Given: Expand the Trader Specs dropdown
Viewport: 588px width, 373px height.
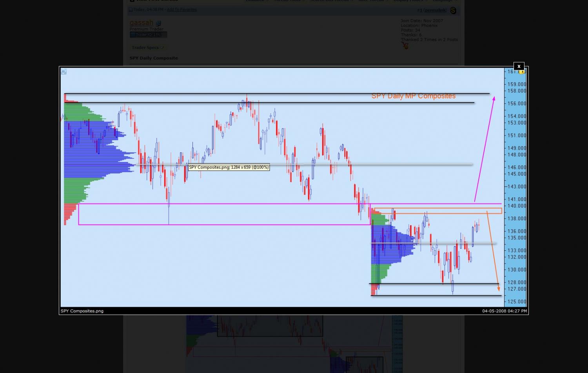Looking at the screenshot, I should [x=148, y=48].
